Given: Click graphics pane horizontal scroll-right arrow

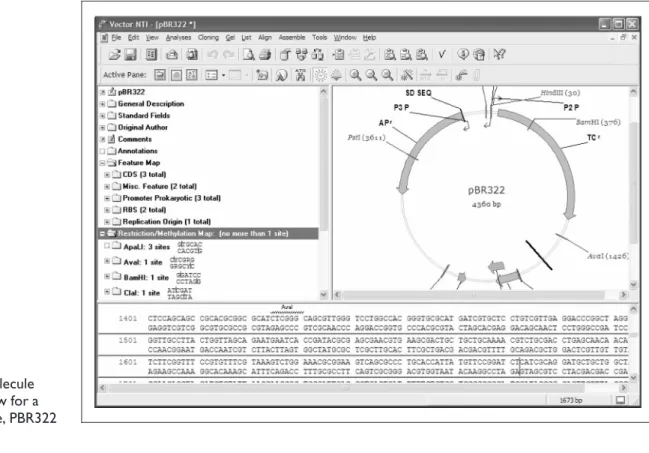Looking at the screenshot, I should click(623, 295).
